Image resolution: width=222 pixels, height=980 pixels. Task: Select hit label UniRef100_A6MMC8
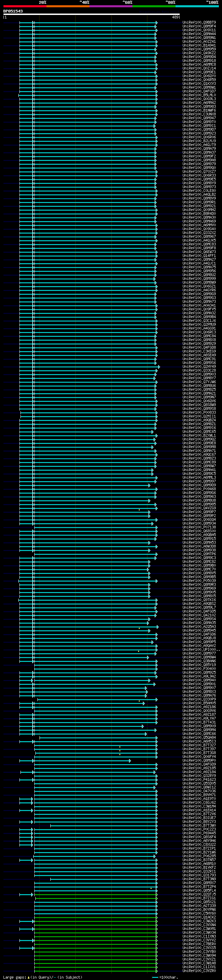(x=199, y=65)
